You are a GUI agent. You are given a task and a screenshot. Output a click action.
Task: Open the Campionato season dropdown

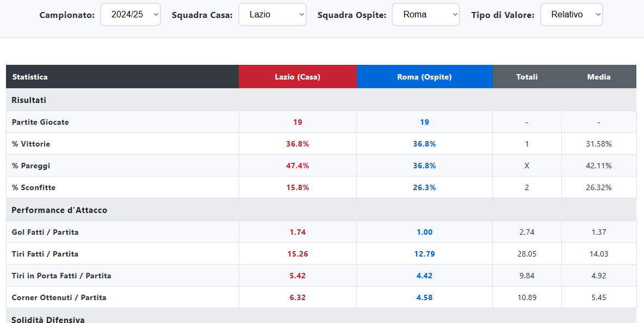tap(131, 15)
